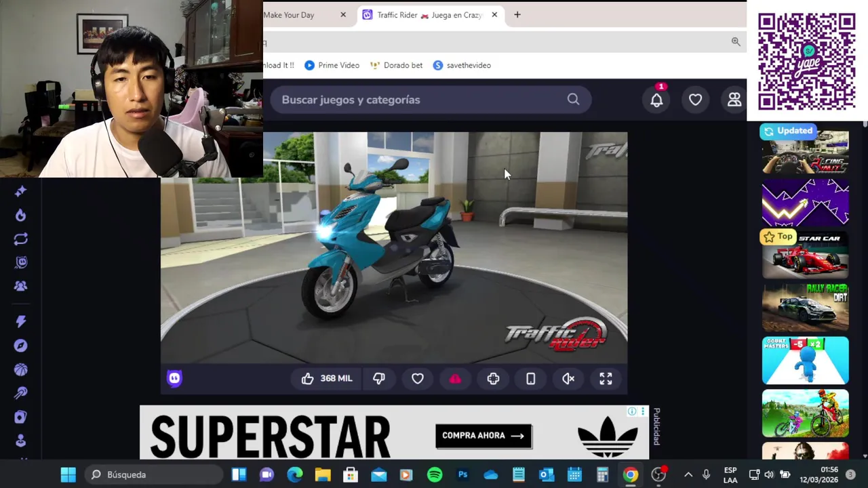Close the Make Your Day tab
Image resolution: width=868 pixels, height=488 pixels.
click(343, 15)
